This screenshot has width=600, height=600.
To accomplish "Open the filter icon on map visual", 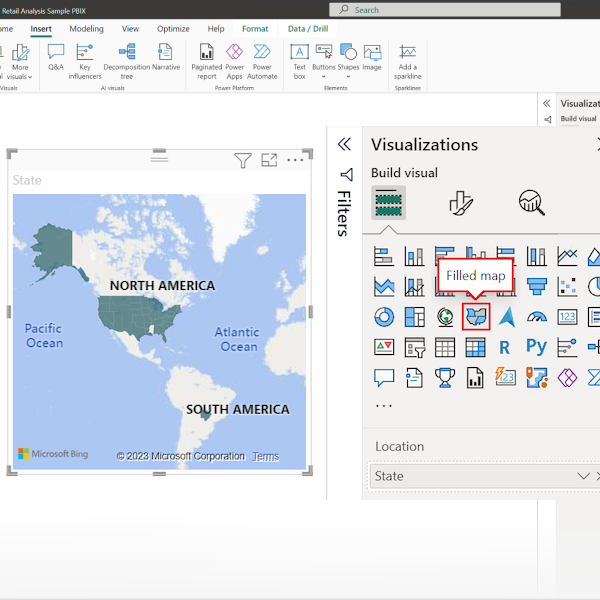I will tap(243, 160).
